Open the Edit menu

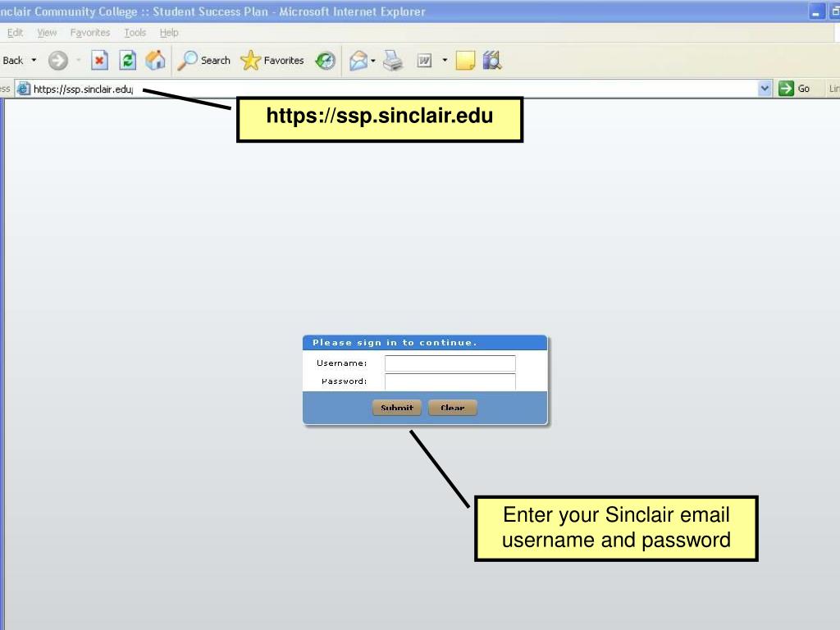click(15, 33)
